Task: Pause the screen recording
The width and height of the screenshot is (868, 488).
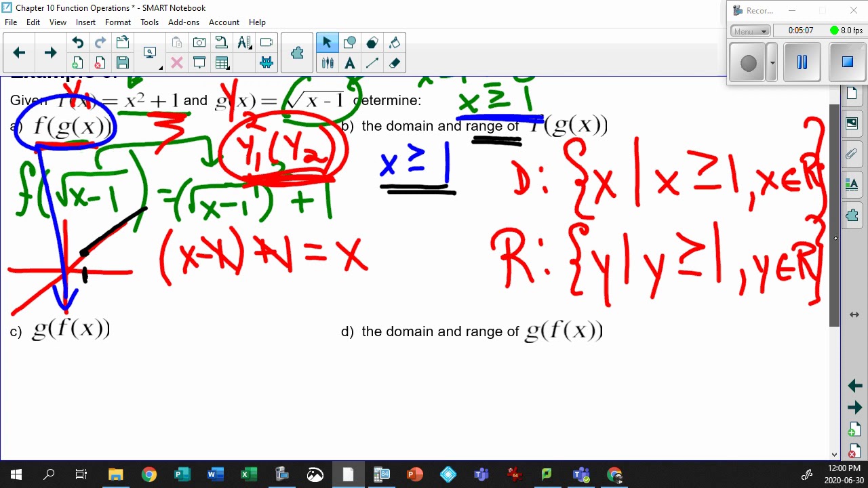Action: [802, 62]
